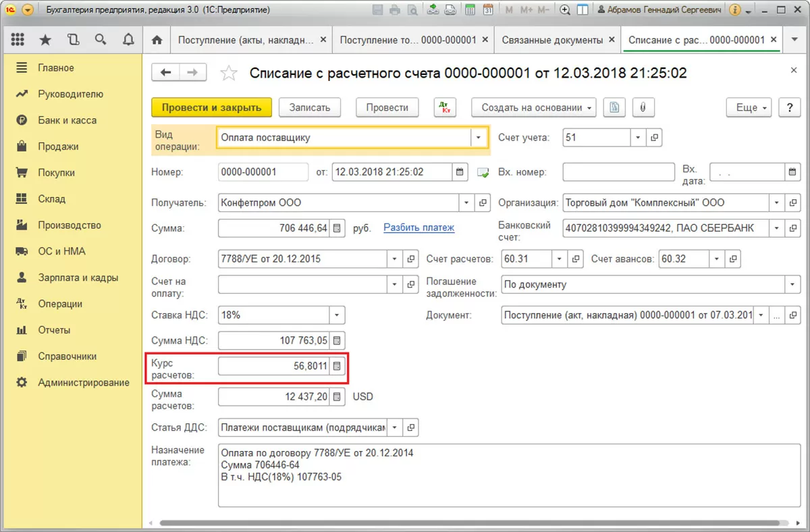Image resolution: width=810 pixels, height=532 pixels.
Task: Go to home page icon
Action: point(157,40)
